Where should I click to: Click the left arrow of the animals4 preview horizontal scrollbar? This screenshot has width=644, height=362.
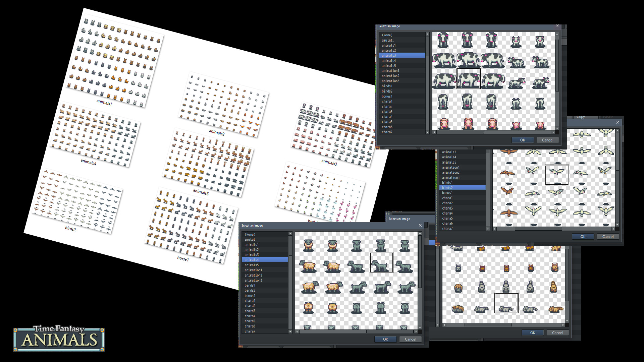[297, 332]
